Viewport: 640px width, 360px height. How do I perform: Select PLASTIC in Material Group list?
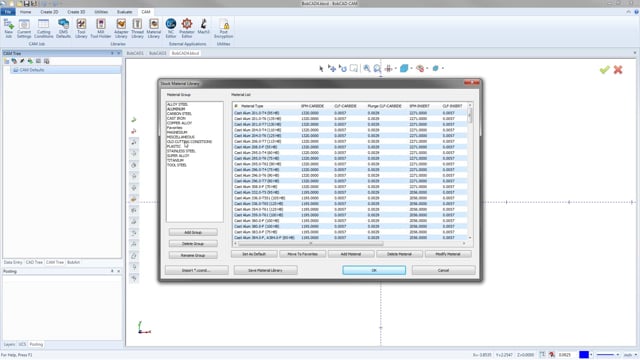[173, 146]
